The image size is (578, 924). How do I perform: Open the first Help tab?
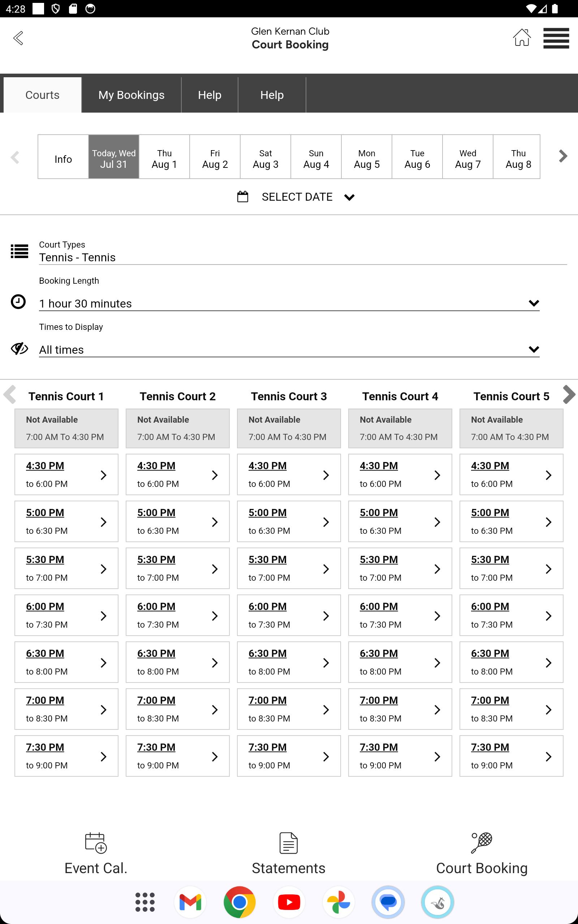click(210, 95)
